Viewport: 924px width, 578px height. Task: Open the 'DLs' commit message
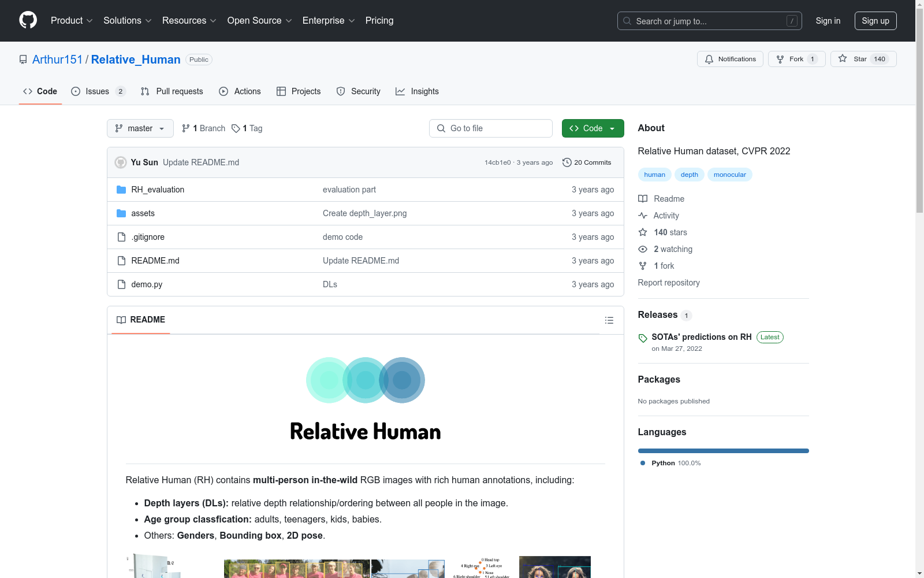pos(330,284)
